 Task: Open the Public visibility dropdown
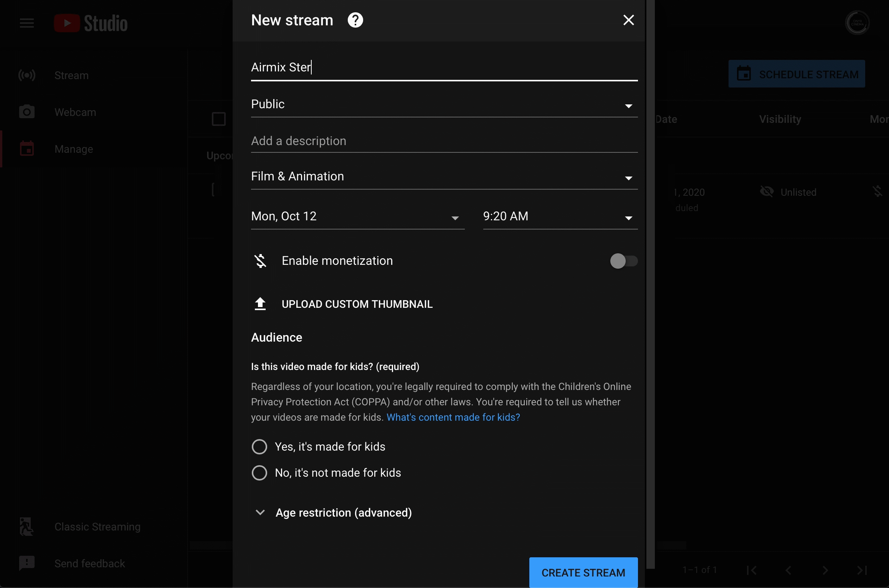(x=444, y=104)
